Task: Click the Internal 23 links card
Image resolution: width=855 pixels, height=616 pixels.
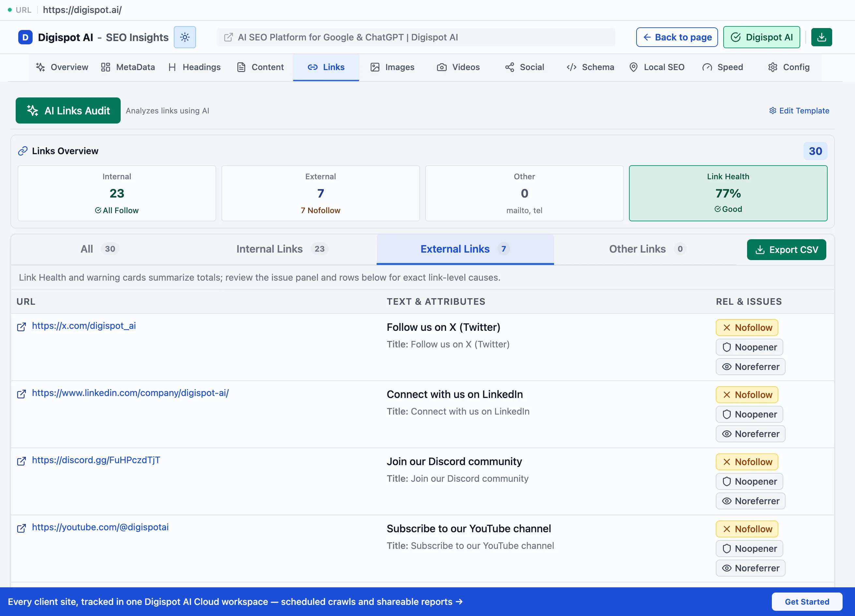Action: coord(117,193)
